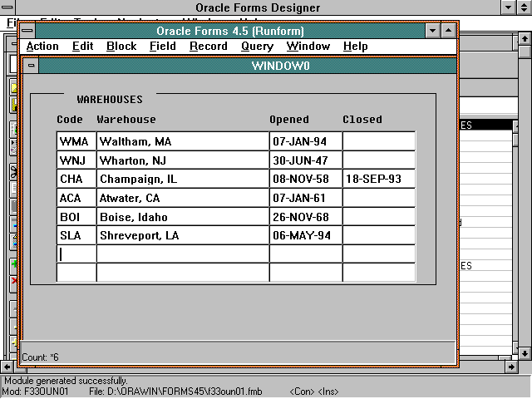Open the Query menu
The width and height of the screenshot is (532, 399).
pos(257,47)
